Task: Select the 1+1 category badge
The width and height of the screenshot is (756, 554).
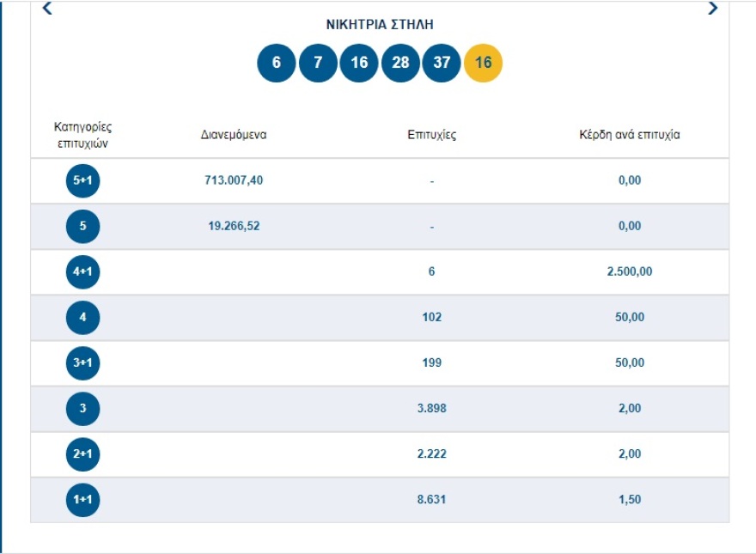Action: click(83, 500)
